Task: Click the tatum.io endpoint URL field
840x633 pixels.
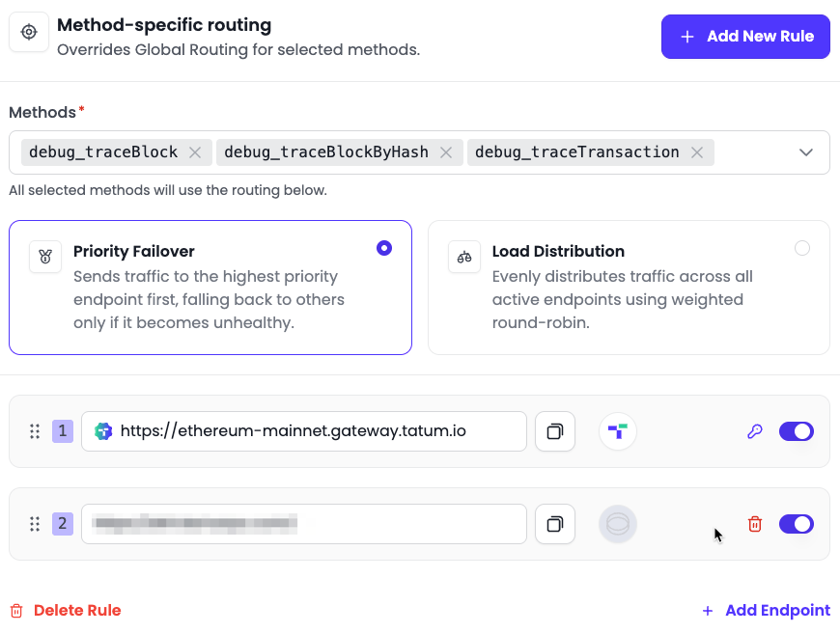Action: point(304,431)
